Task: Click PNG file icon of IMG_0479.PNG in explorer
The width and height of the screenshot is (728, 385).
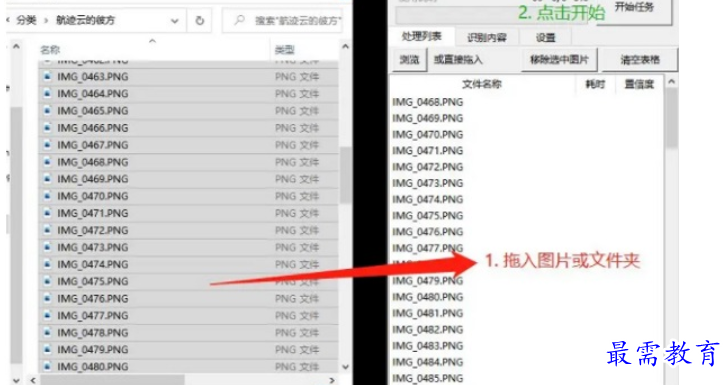Action: click(47, 350)
